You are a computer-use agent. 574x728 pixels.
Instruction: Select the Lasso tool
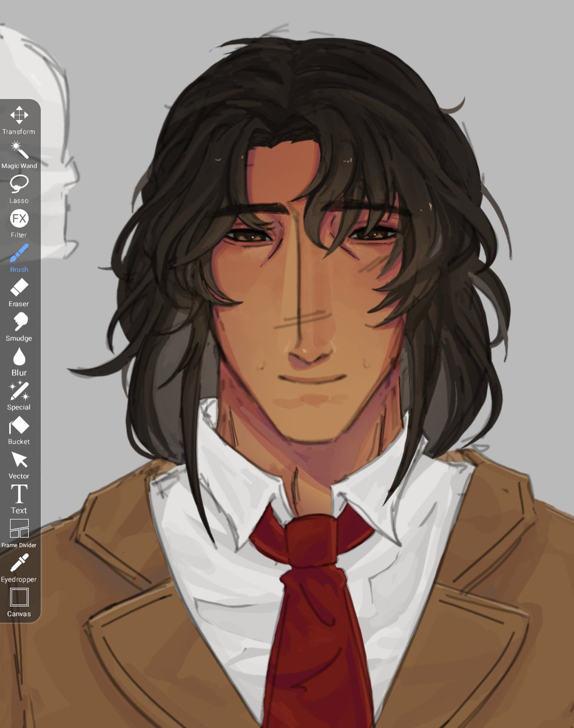[19, 189]
